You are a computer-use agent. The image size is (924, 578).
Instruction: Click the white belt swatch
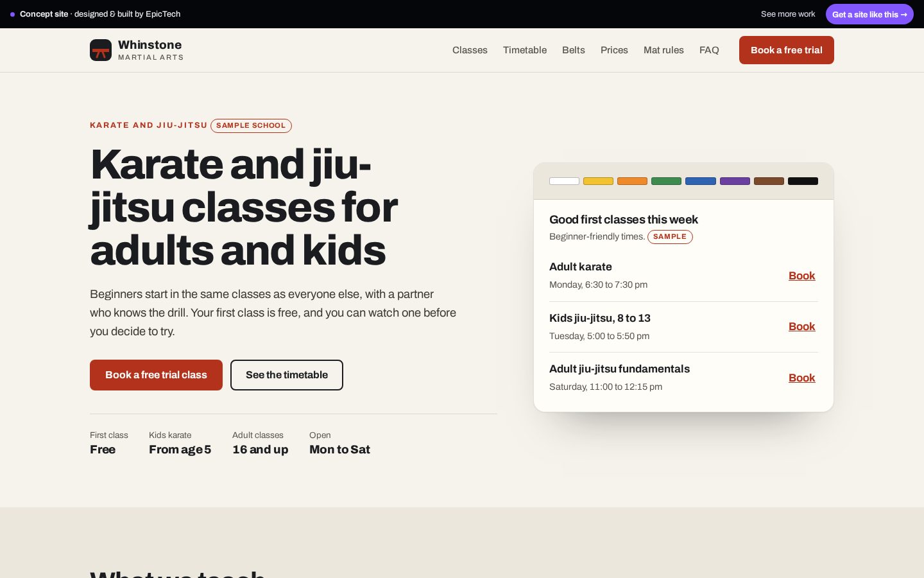pos(565,181)
